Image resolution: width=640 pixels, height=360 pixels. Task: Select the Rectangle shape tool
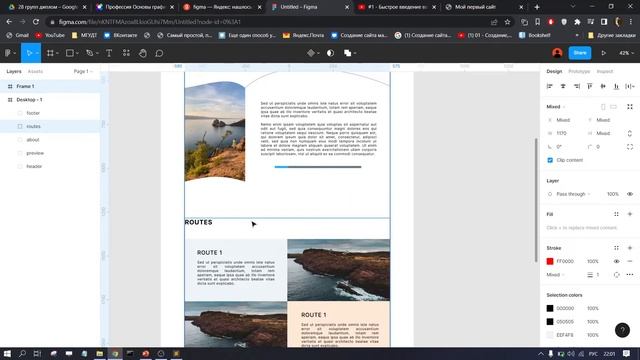(70, 53)
